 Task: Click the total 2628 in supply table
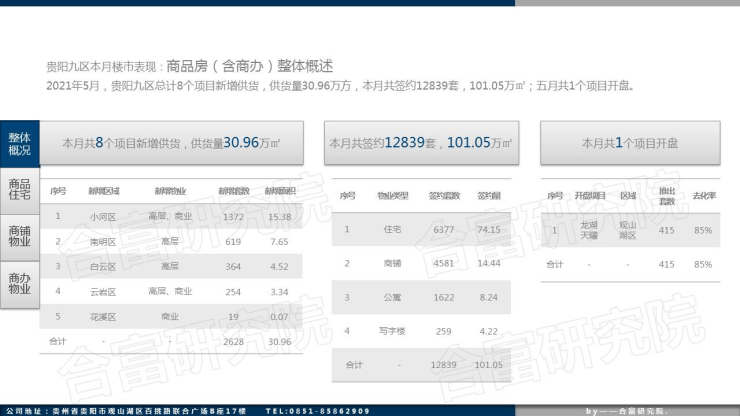233,341
